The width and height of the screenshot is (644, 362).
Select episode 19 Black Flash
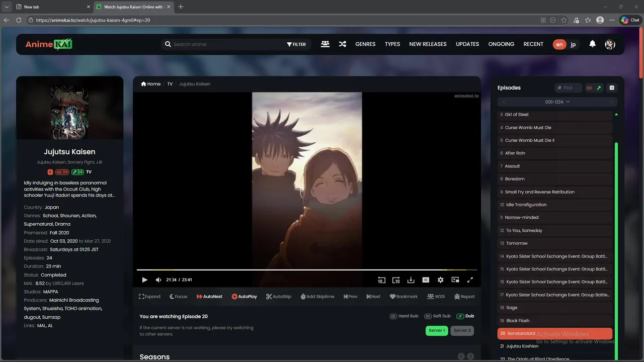point(555,320)
